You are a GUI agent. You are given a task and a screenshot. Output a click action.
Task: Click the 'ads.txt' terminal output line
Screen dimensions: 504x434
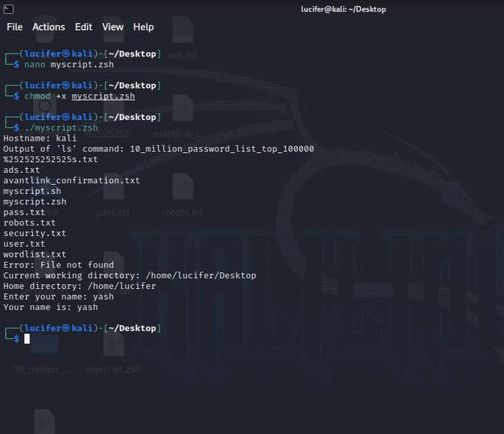tap(21, 170)
